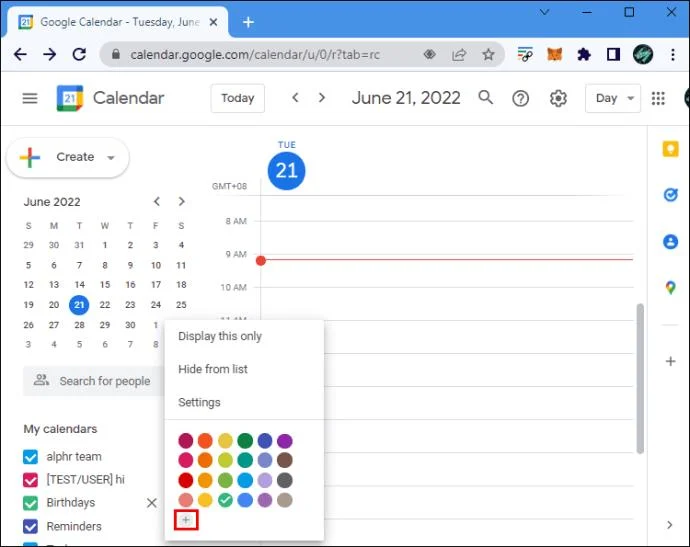Get add-ons with side panel plus
This screenshot has height=547, width=690.
click(x=670, y=361)
